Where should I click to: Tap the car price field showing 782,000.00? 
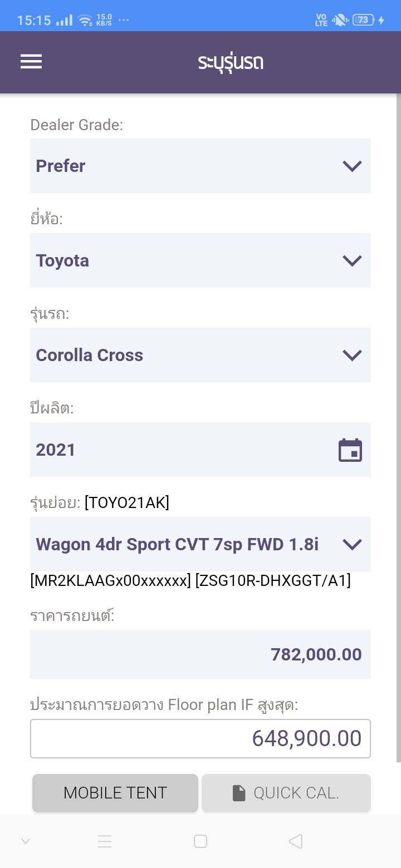[x=200, y=654]
